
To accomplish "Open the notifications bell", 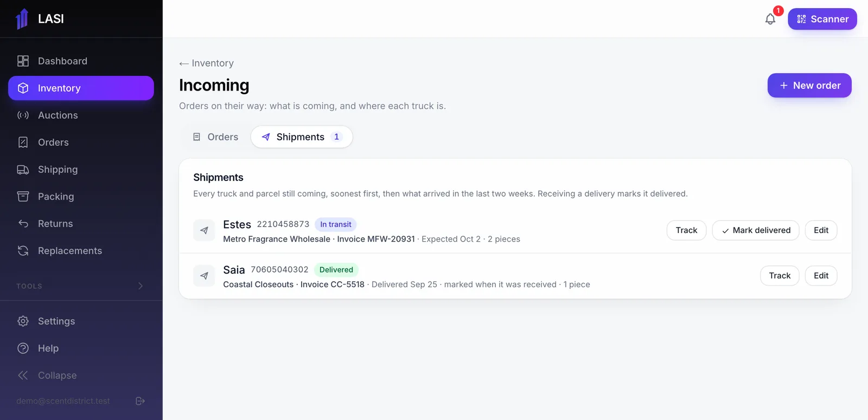I will click(x=770, y=20).
